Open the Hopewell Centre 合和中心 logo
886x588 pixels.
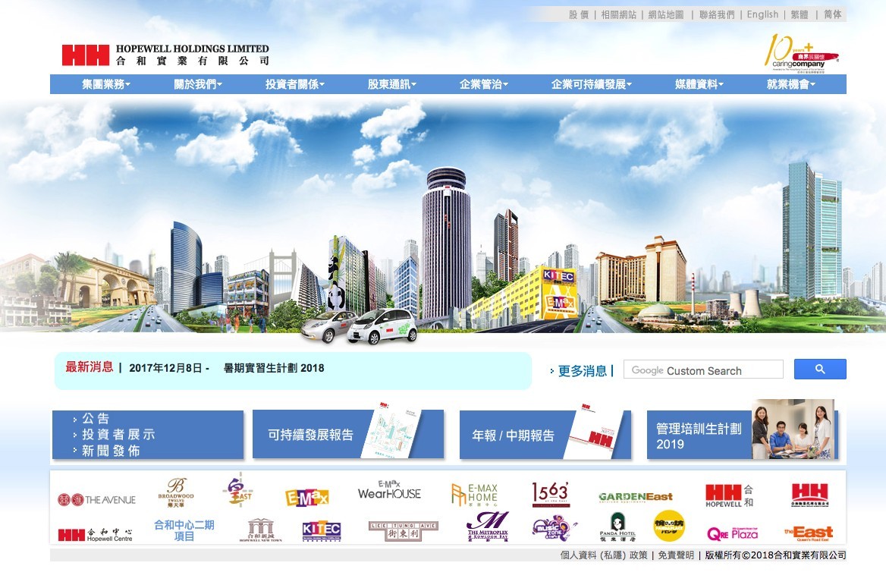[95, 534]
